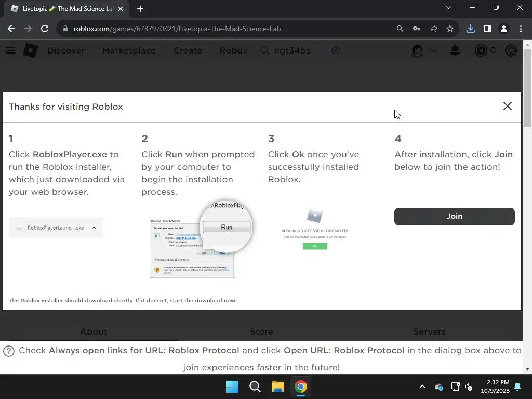Click the RobloxPlayerLaunc...exe download item

(x=55, y=228)
